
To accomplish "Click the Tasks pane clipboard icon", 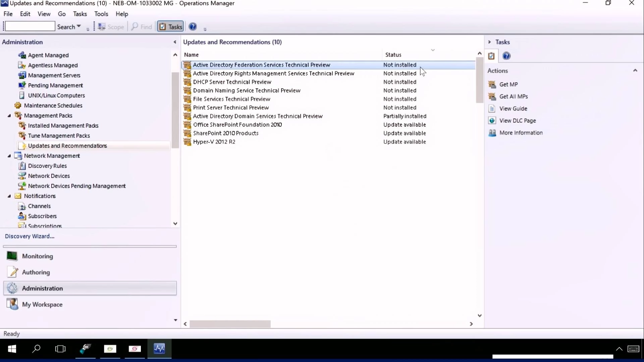I will [491, 56].
